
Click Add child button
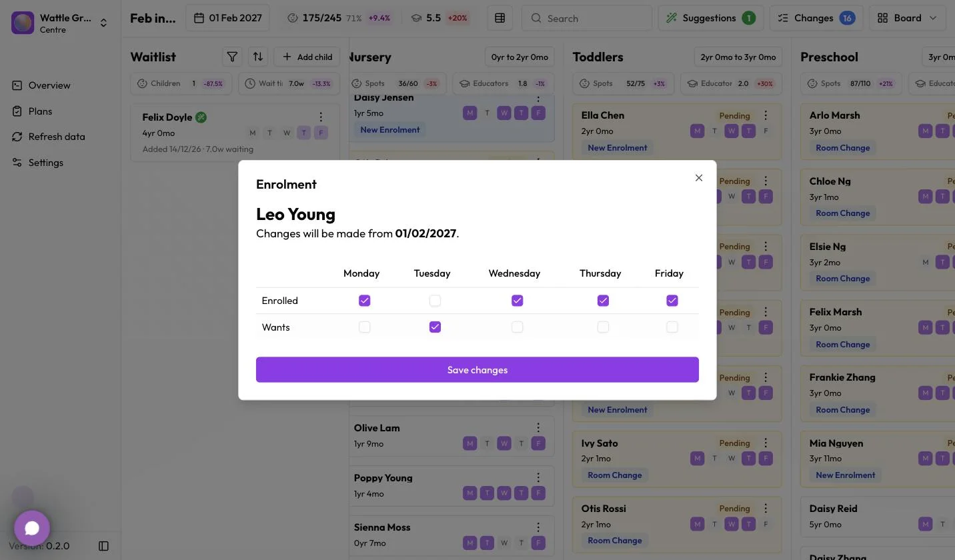[307, 57]
